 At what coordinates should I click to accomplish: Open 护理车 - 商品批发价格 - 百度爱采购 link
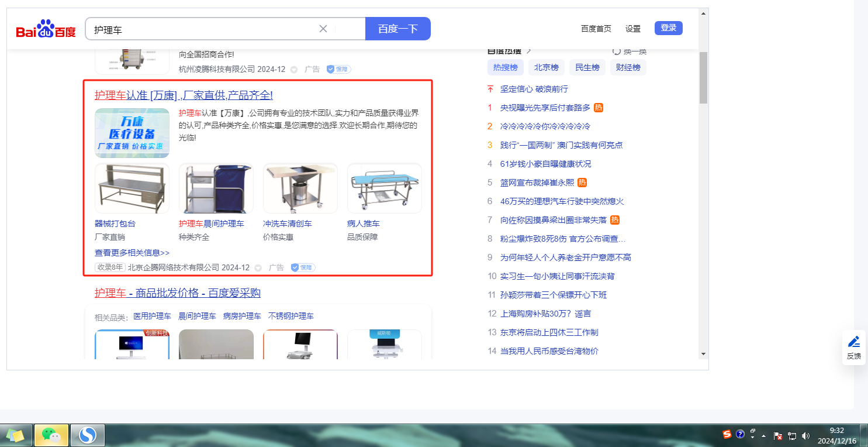[178, 293]
